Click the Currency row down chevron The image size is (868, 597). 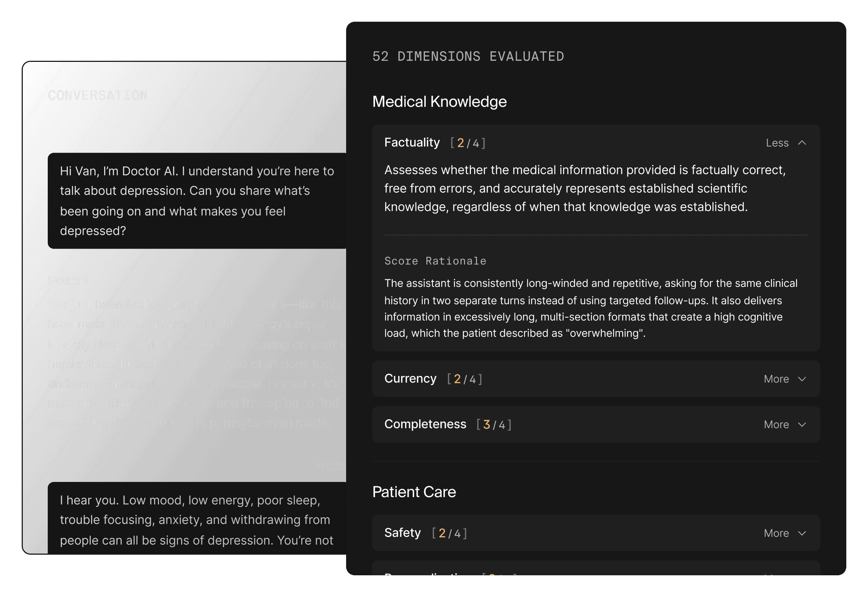coord(802,379)
